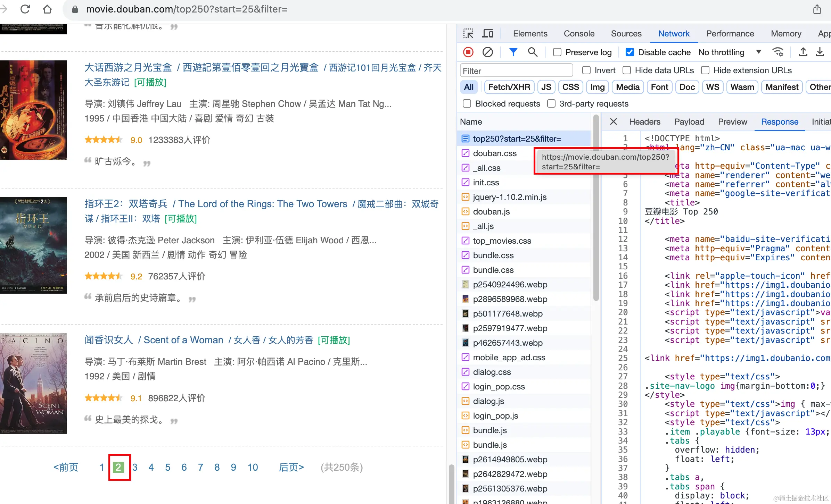Viewport: 831px width, 504px height.
Task: Clear the network log
Action: point(487,52)
